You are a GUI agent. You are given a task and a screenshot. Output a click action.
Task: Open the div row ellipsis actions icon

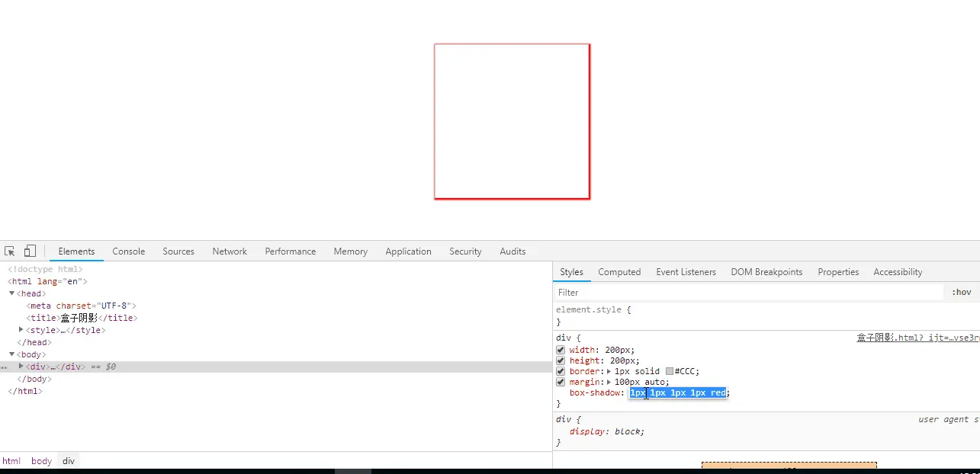[4, 367]
